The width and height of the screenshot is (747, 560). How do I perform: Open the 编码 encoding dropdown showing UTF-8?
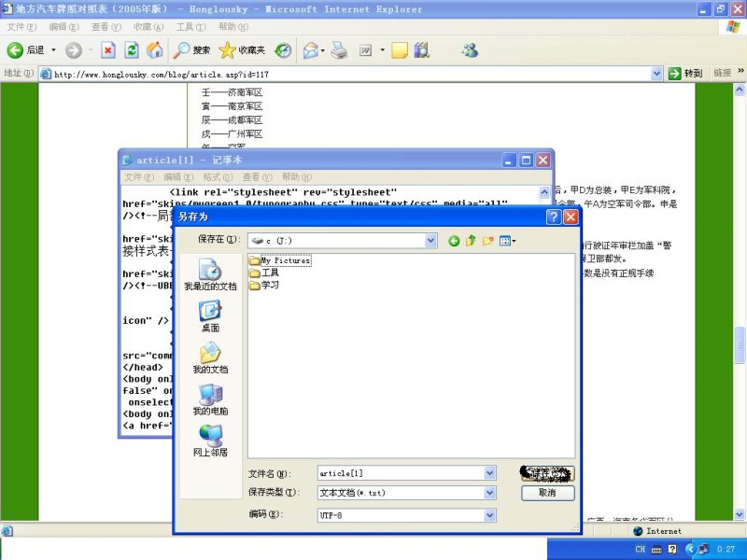(x=489, y=515)
